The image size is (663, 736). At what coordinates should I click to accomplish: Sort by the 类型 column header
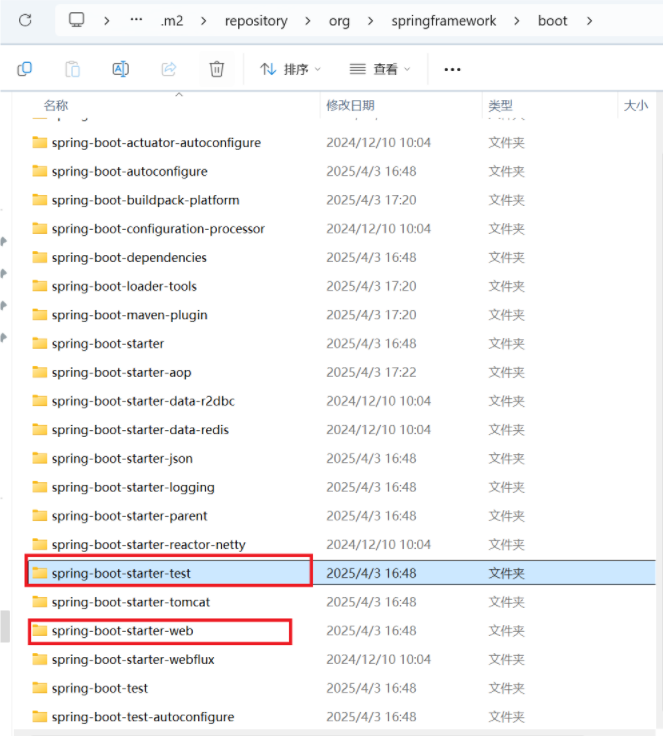pyautogui.click(x=501, y=105)
